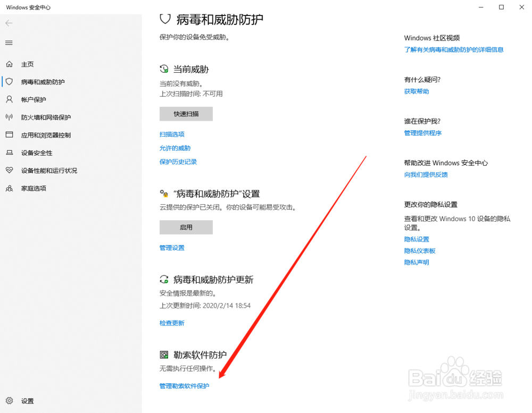The height and width of the screenshot is (413, 532).
Task: Click the back arrow icon
Action: click(9, 23)
